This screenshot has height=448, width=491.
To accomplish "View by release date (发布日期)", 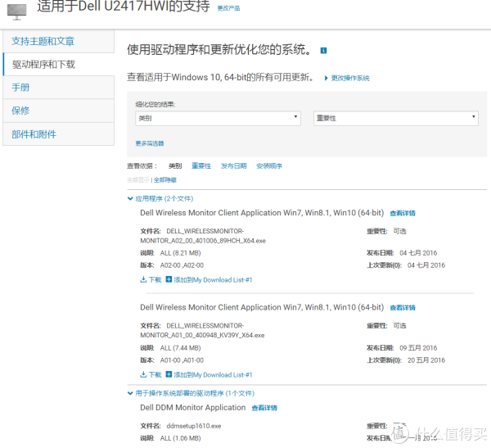I will pos(233,165).
